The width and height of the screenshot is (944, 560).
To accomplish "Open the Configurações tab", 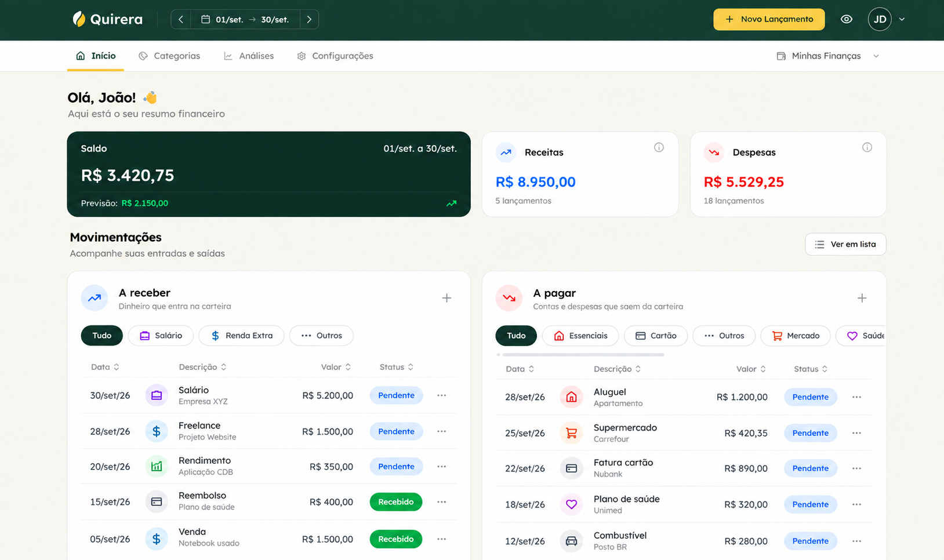I will [335, 56].
